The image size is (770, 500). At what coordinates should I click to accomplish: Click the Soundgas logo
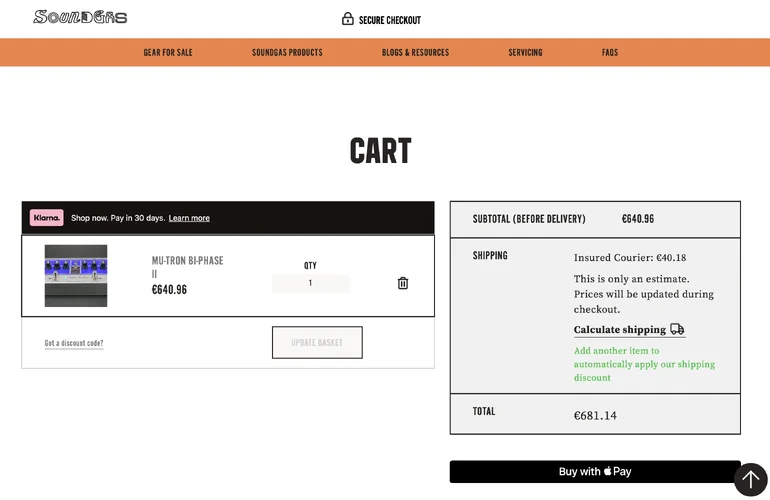tap(80, 17)
